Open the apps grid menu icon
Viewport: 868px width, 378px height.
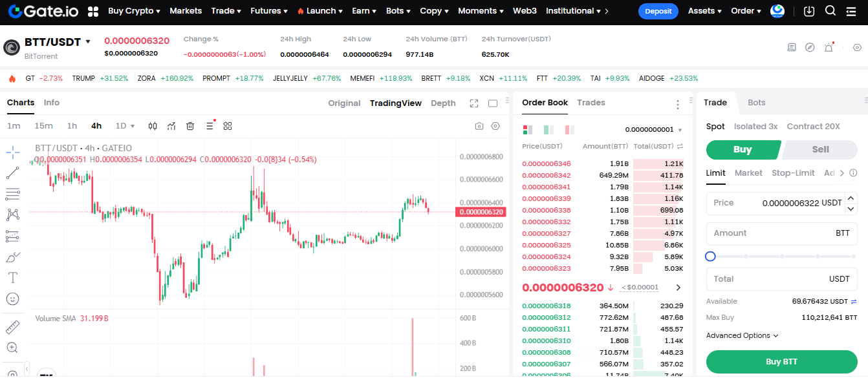coord(93,11)
